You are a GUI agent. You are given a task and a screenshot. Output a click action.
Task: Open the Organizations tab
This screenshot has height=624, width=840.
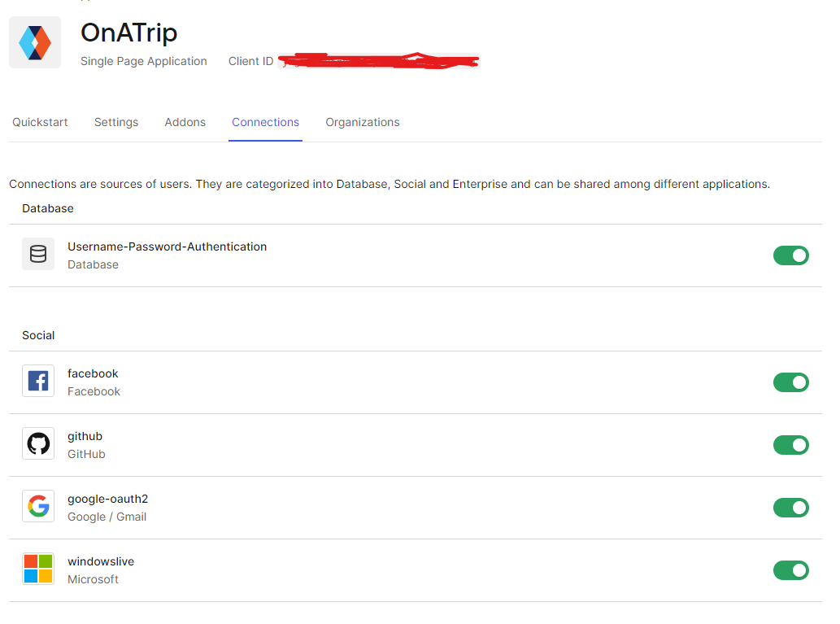pyautogui.click(x=363, y=122)
